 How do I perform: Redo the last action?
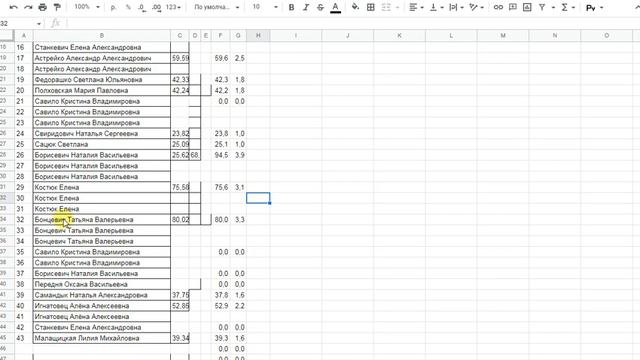point(28,7)
